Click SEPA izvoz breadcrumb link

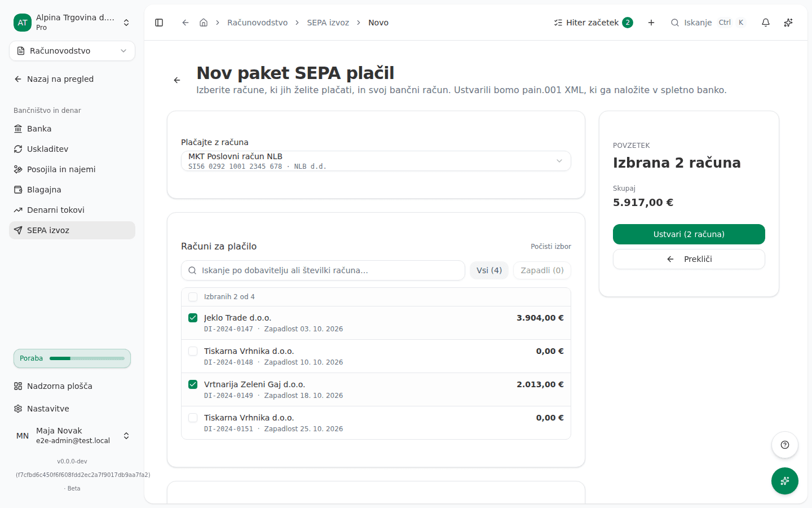328,23
